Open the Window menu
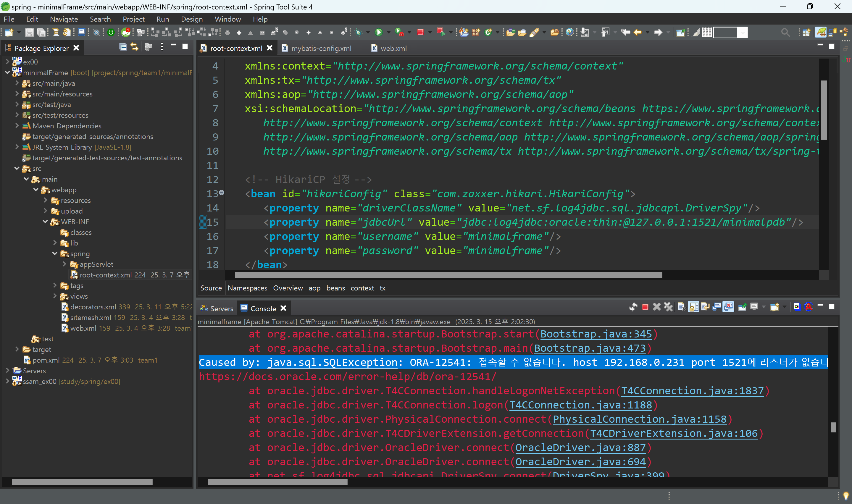This screenshot has height=504, width=852. [x=227, y=19]
